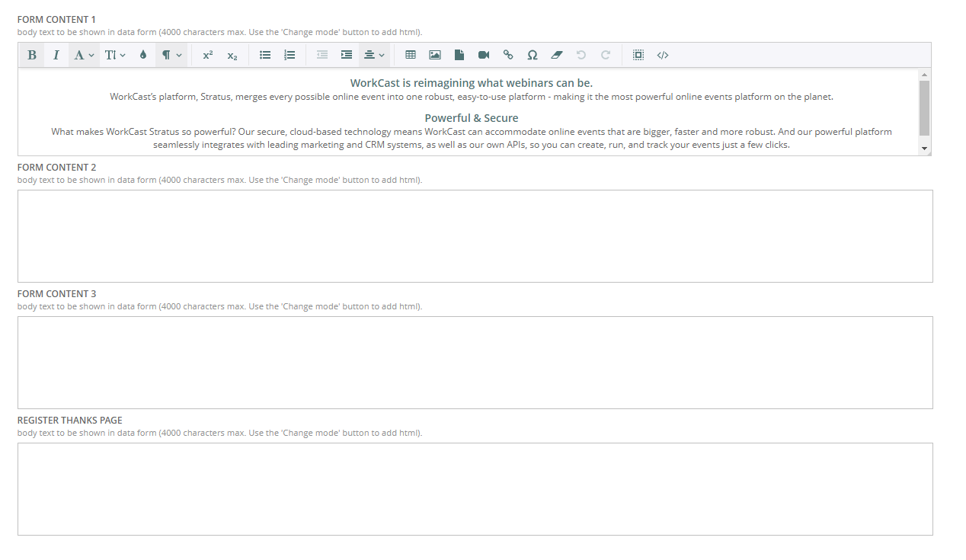Open the font size dropdown
The height and width of the screenshot is (560, 966).
point(115,55)
